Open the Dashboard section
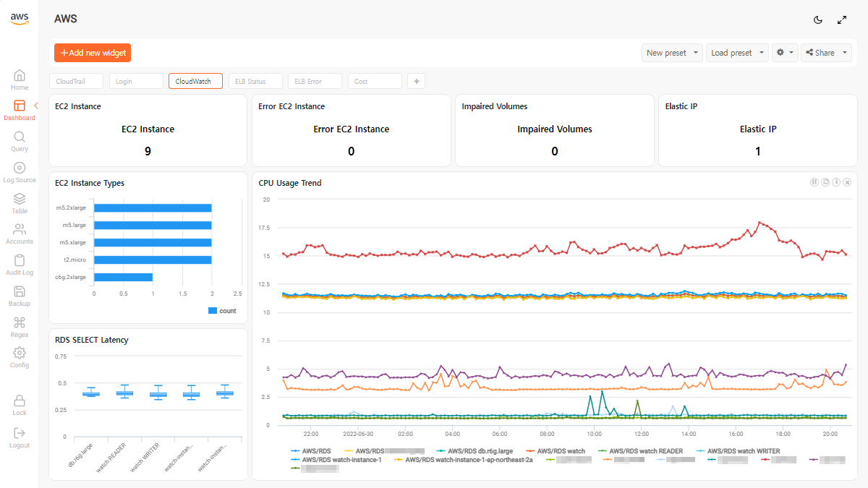 [20, 110]
